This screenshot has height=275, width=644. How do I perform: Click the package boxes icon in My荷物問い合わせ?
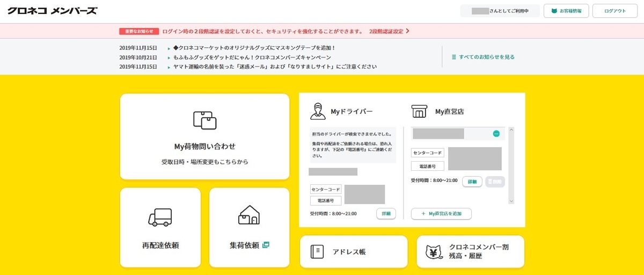tap(204, 120)
